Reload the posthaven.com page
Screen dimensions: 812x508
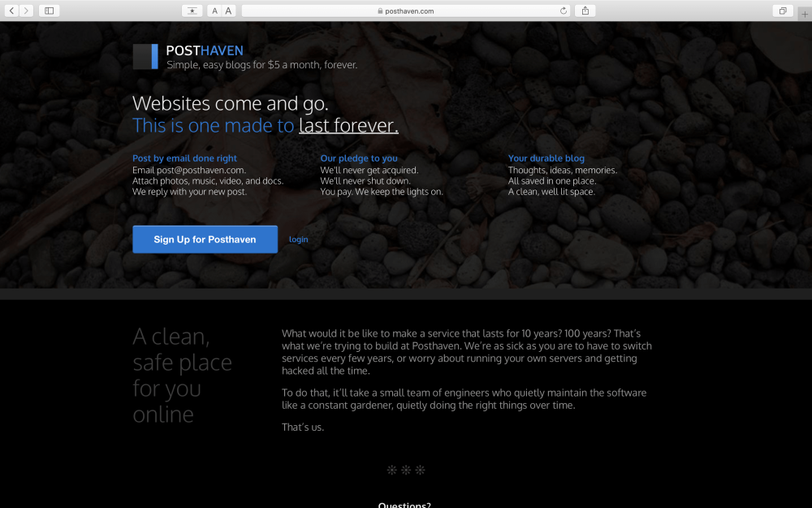pyautogui.click(x=564, y=11)
